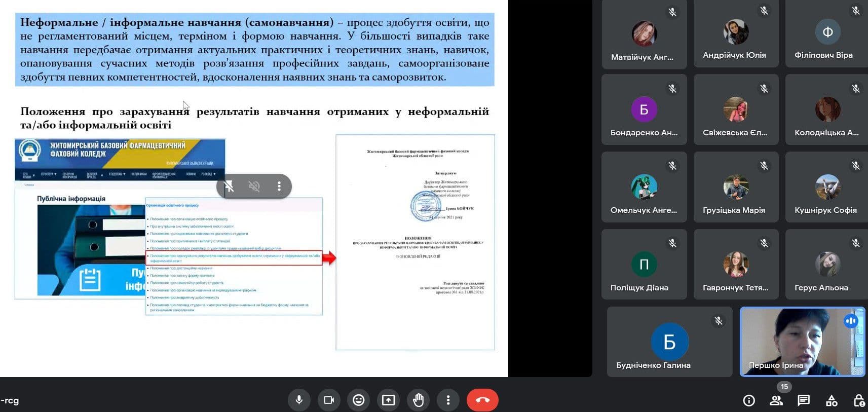The image size is (868, 412).
Task: Click muted mic icon on Колодніцька tile
Action: pyautogui.click(x=856, y=89)
